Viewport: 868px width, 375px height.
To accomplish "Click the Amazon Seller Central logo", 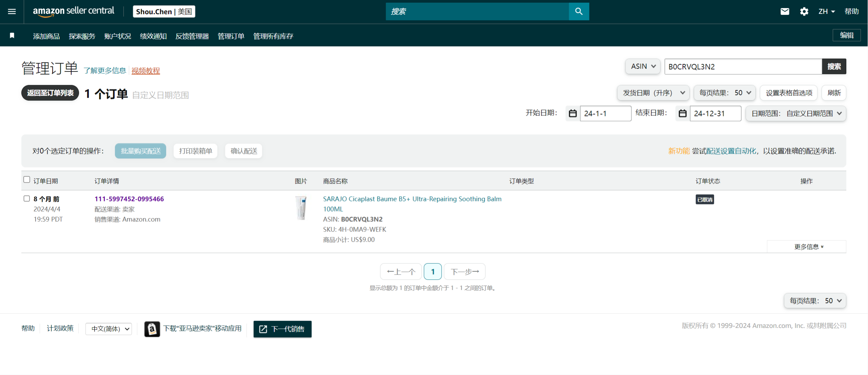I will 74,11.
